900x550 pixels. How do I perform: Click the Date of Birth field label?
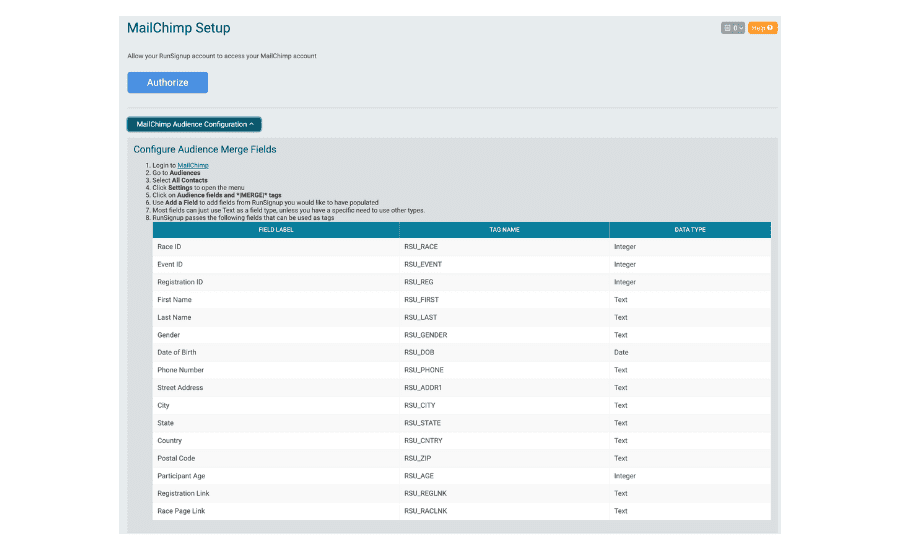pos(177,353)
